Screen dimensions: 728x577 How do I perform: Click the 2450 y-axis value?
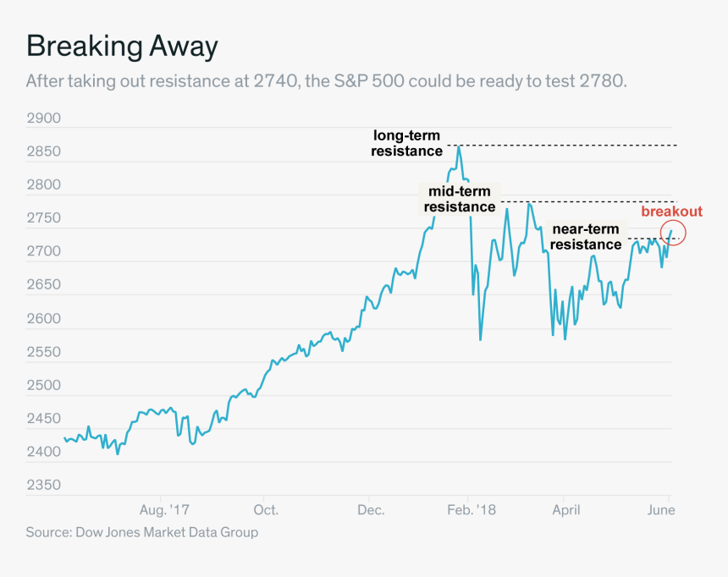pyautogui.click(x=44, y=419)
